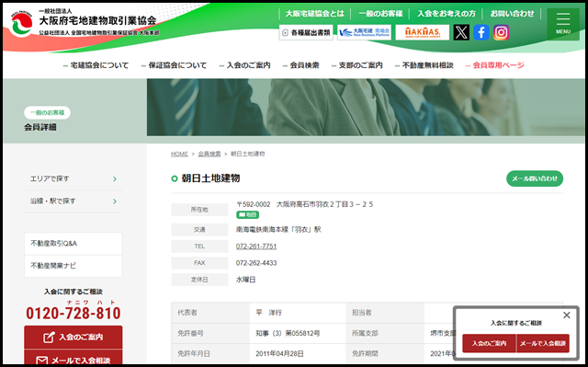Select 会員検索 in the main navigation

[x=304, y=65]
